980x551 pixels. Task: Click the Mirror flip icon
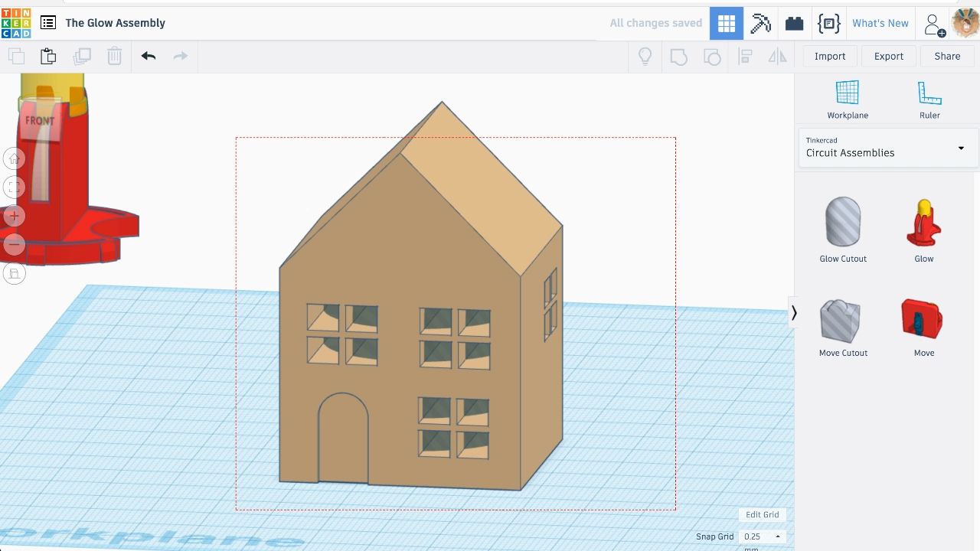(x=777, y=56)
